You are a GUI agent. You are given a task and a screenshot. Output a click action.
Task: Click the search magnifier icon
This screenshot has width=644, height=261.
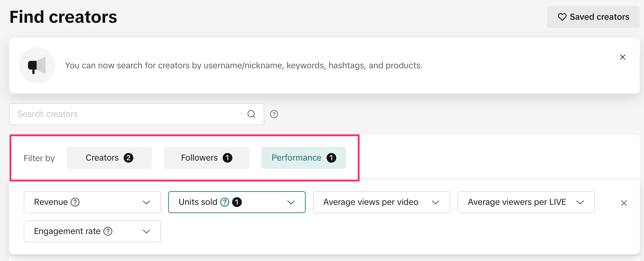tap(251, 114)
